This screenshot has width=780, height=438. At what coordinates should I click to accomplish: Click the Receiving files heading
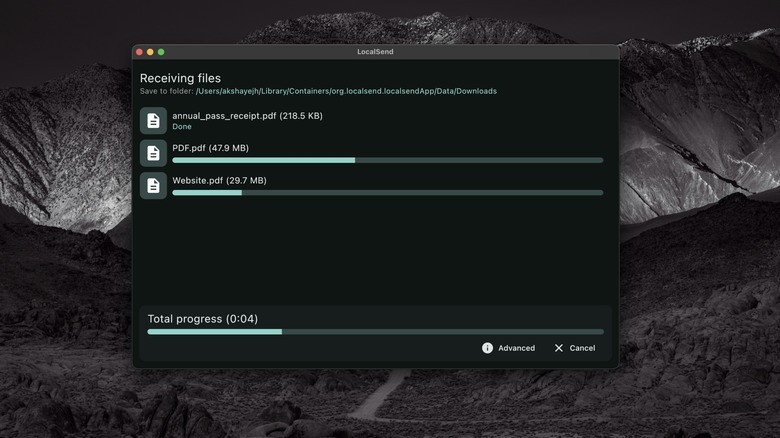point(180,78)
